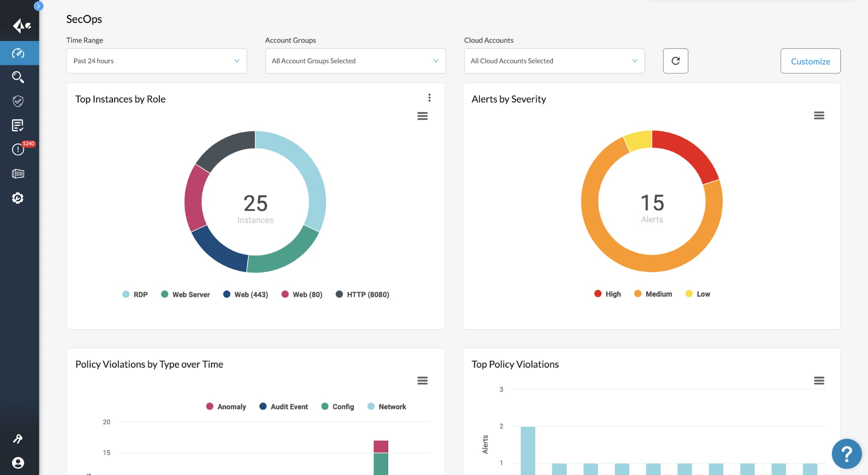Expand the sidebar with the blue arrow
The image size is (868, 475).
[x=38, y=6]
